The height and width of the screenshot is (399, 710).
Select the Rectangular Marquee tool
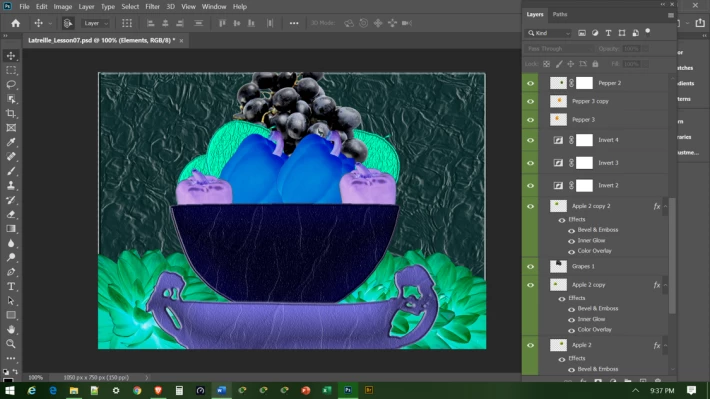pos(11,70)
